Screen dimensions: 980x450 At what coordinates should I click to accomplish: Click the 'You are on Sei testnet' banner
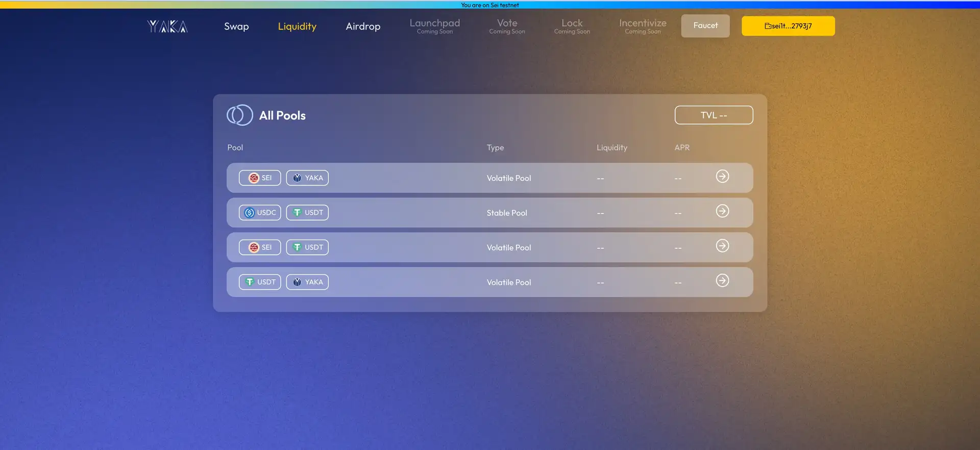[490, 5]
